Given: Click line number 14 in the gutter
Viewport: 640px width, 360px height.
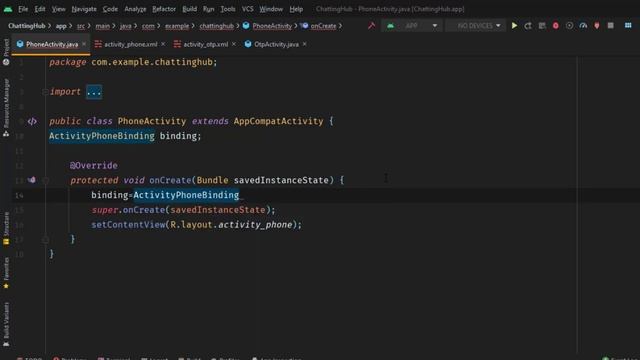Looking at the screenshot, I should tap(19, 196).
